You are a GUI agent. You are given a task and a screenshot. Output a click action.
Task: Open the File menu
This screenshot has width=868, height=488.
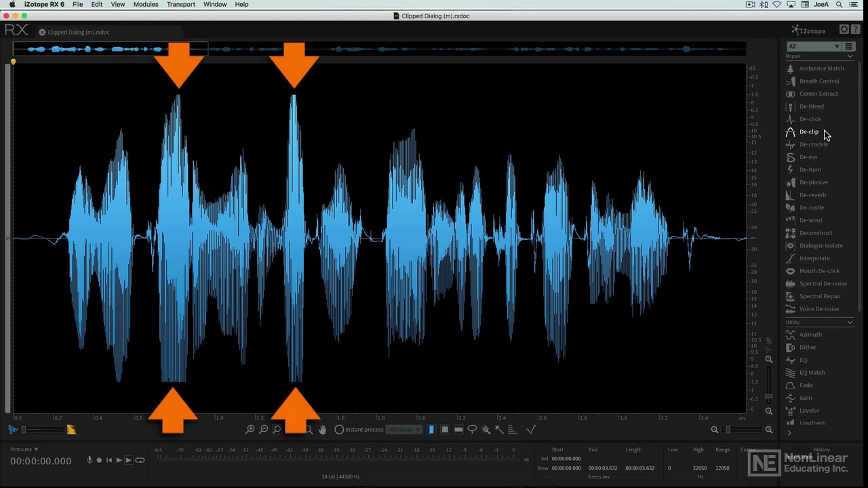tap(78, 5)
